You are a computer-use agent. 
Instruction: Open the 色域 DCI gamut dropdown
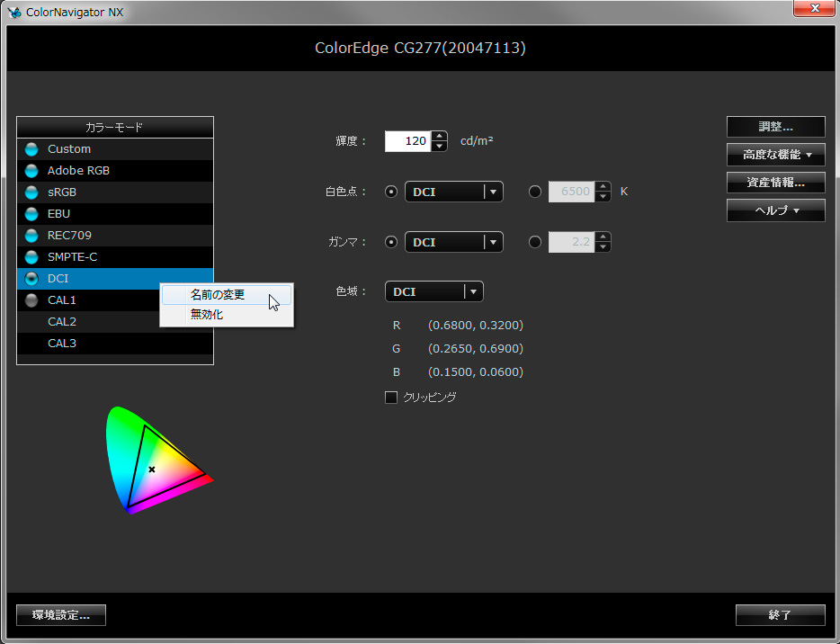coord(434,292)
